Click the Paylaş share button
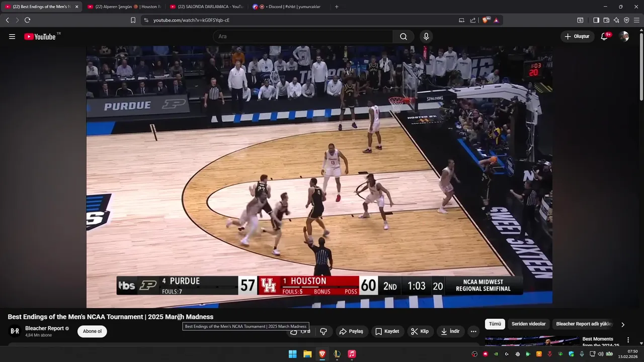644x362 pixels. [x=351, y=331]
